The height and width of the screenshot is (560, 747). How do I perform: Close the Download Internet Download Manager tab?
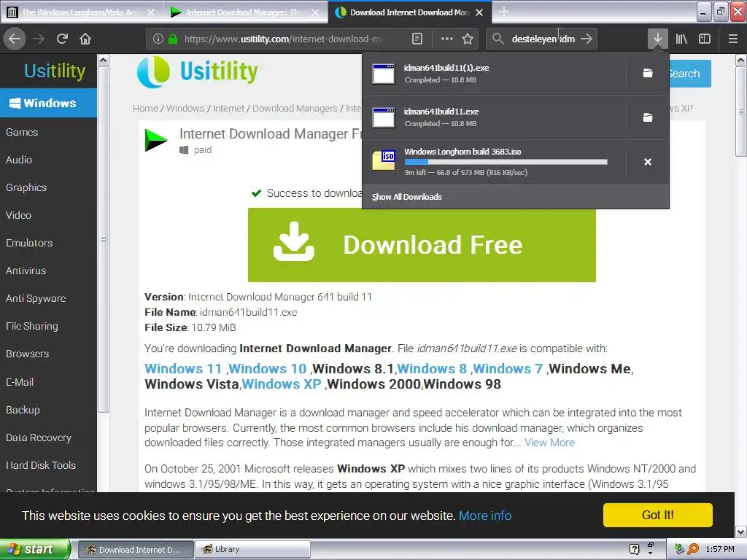click(479, 12)
